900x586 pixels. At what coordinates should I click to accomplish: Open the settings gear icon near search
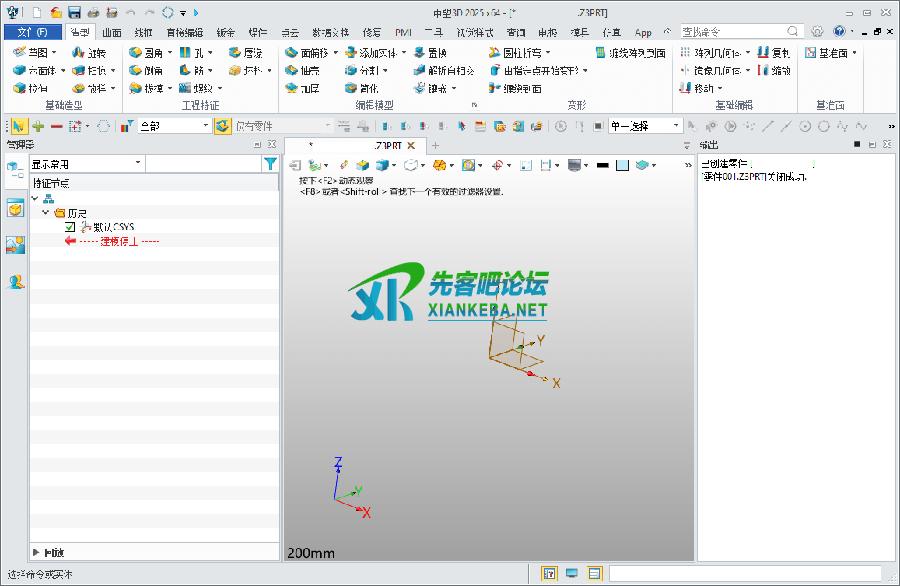(817, 32)
